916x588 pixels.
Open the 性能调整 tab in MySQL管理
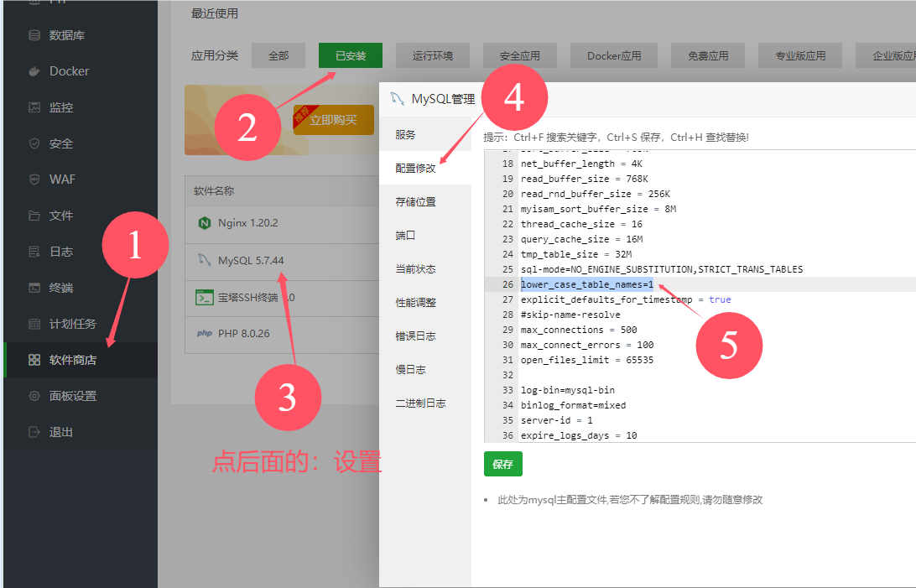pyautogui.click(x=425, y=303)
